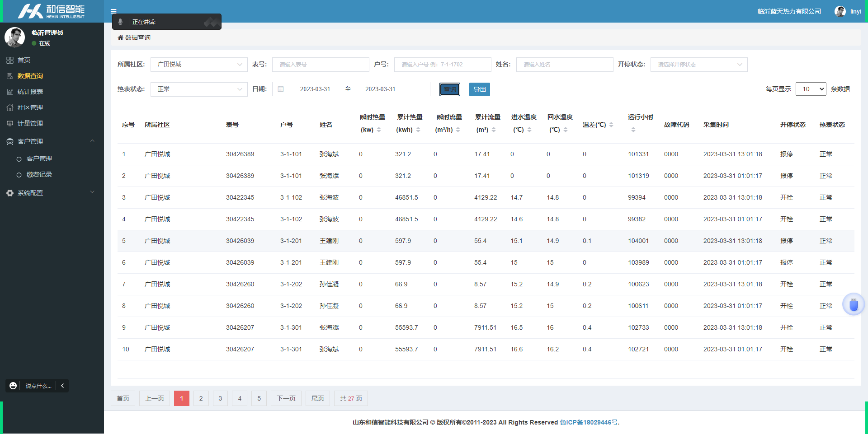This screenshot has width=868, height=434.
Task: Click the 说点什么 chat input
Action: point(39,386)
